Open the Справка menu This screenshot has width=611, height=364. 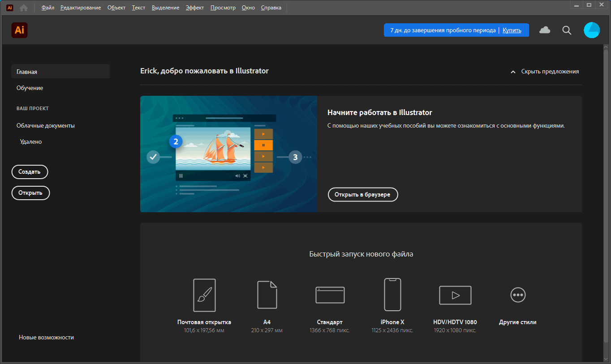[271, 8]
